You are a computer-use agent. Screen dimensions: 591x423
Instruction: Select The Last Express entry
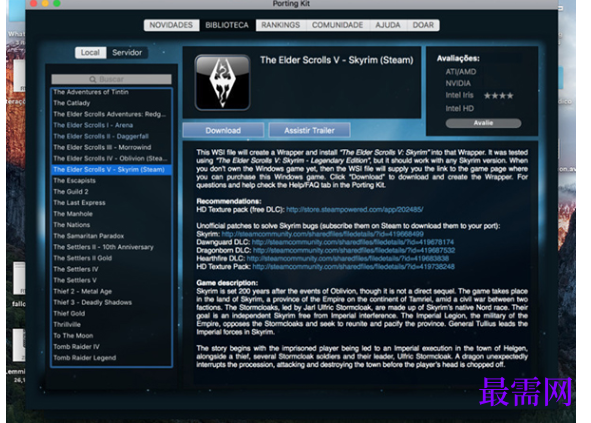pyautogui.click(x=112, y=203)
